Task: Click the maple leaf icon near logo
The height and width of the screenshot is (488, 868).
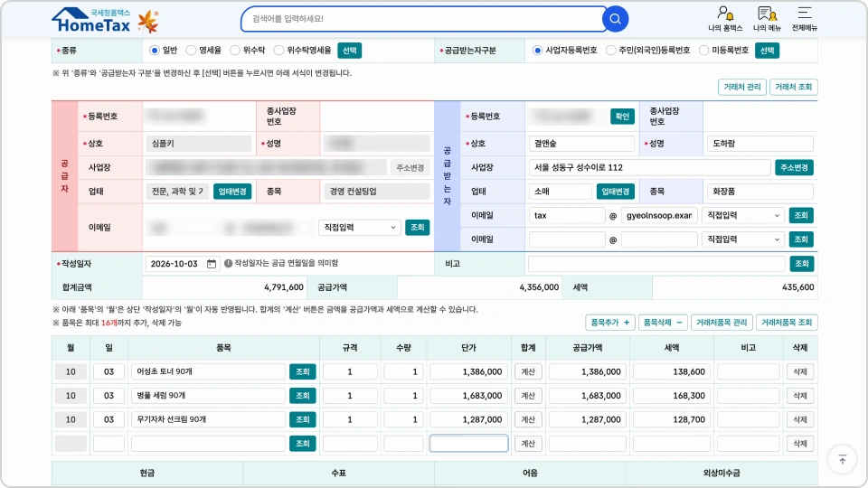Action: (x=147, y=22)
